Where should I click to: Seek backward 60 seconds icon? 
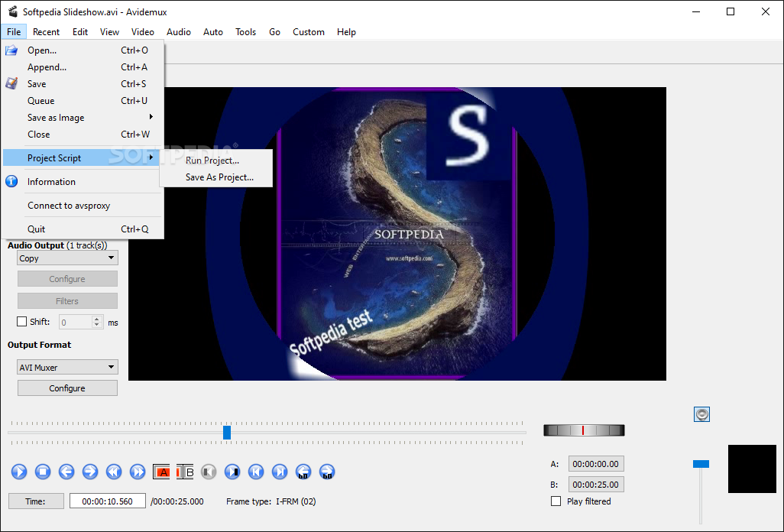(303, 472)
